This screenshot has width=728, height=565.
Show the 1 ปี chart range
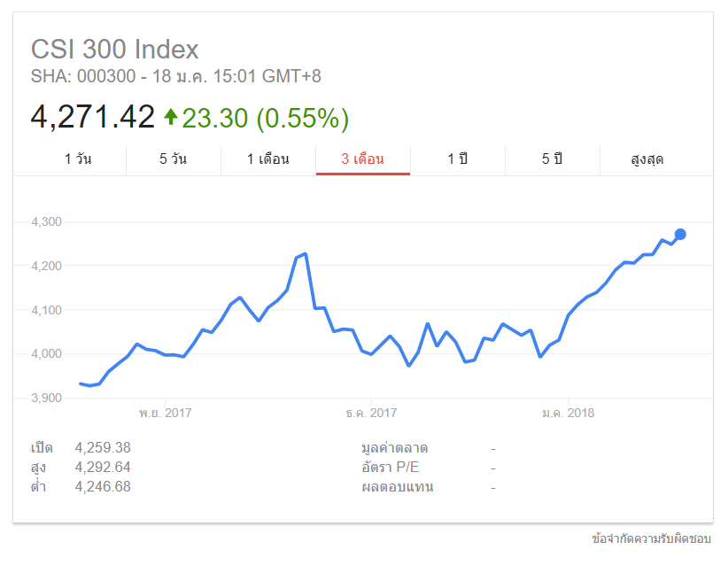[x=457, y=159]
